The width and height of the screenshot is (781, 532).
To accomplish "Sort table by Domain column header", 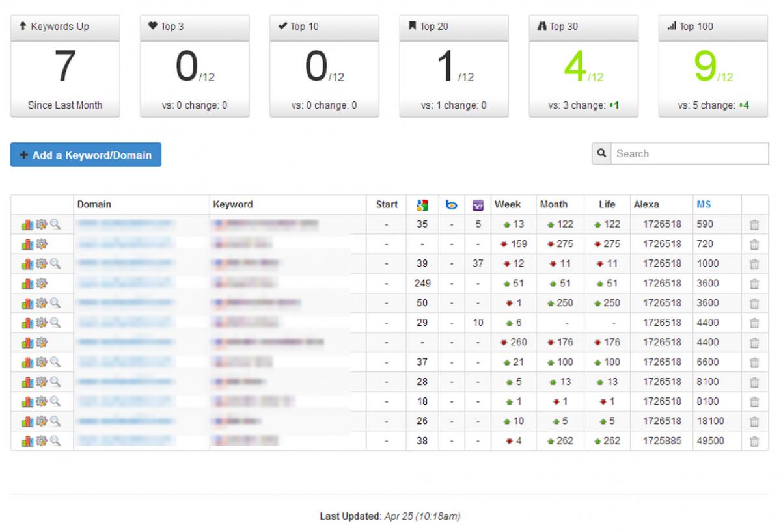I will click(94, 204).
